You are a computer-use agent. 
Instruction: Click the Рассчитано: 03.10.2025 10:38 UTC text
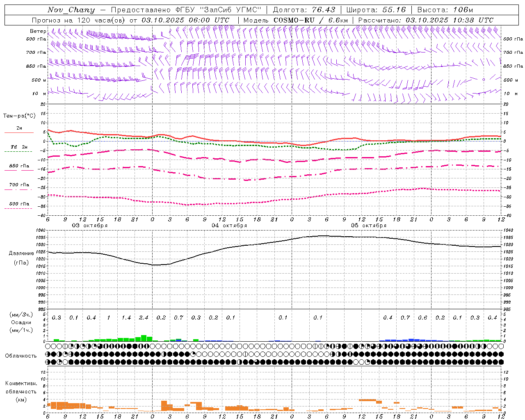(426, 20)
